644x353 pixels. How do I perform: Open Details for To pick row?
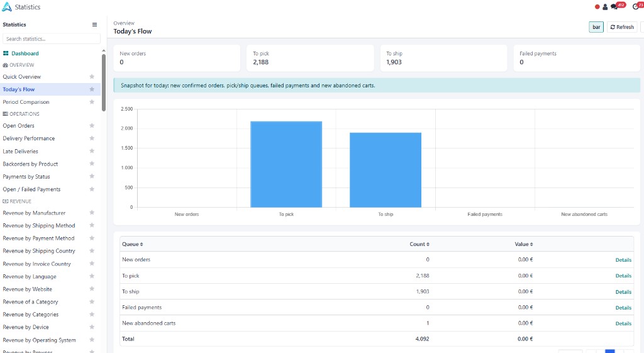(x=623, y=276)
